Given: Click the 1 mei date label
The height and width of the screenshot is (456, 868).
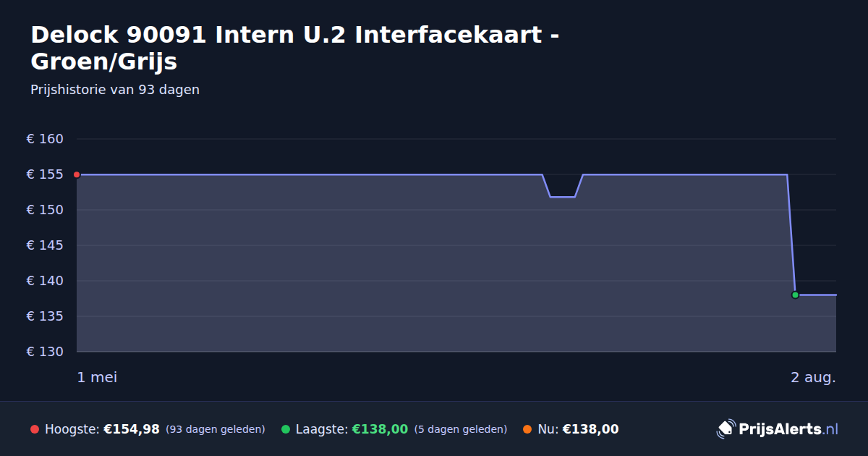Looking at the screenshot, I should (x=97, y=377).
